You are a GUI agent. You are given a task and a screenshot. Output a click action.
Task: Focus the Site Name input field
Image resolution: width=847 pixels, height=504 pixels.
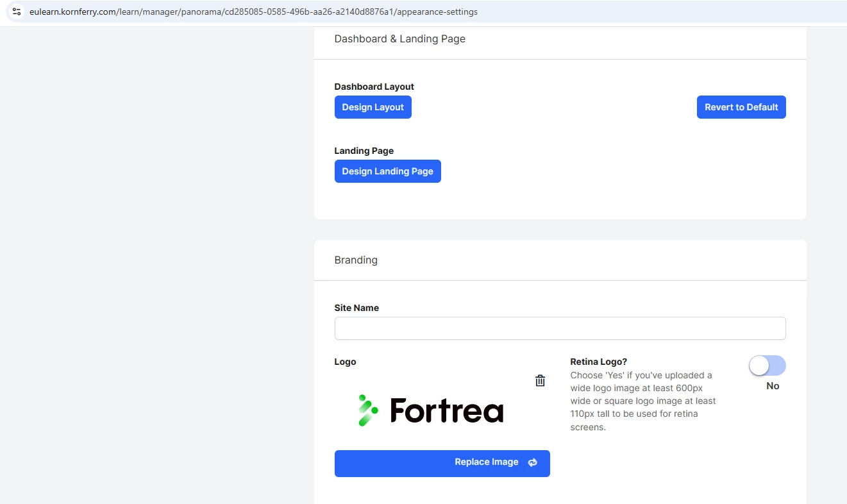click(x=560, y=328)
